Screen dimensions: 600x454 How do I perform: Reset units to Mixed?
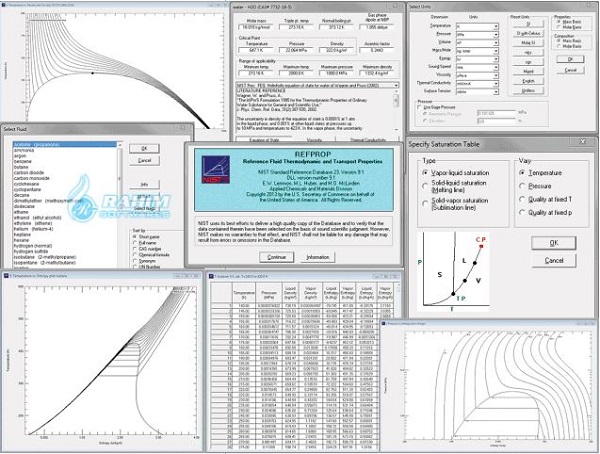pos(528,72)
